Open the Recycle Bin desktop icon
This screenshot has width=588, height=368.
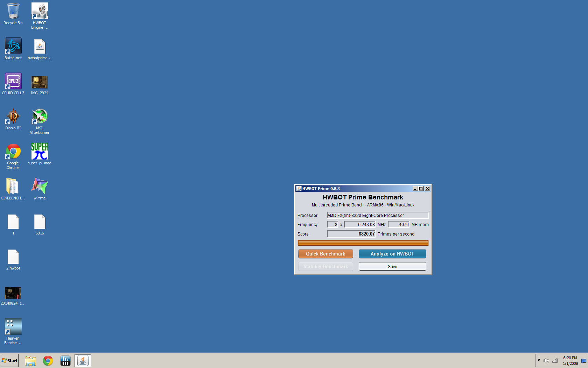click(13, 14)
